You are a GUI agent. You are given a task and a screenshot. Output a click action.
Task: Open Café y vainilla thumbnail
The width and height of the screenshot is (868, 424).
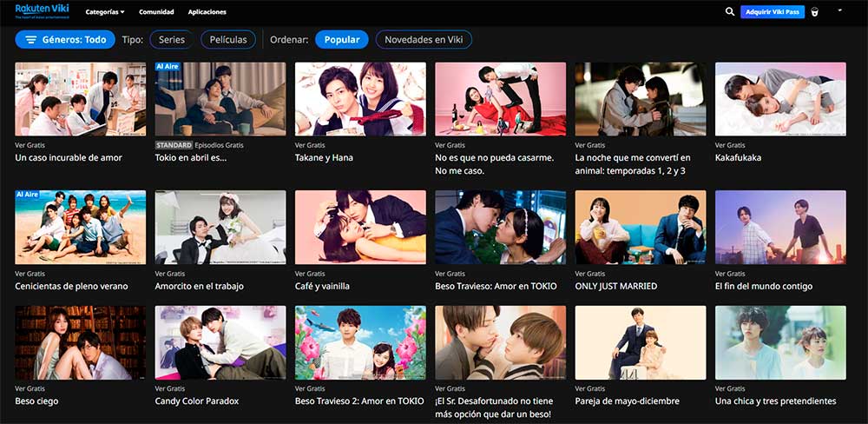(x=360, y=228)
